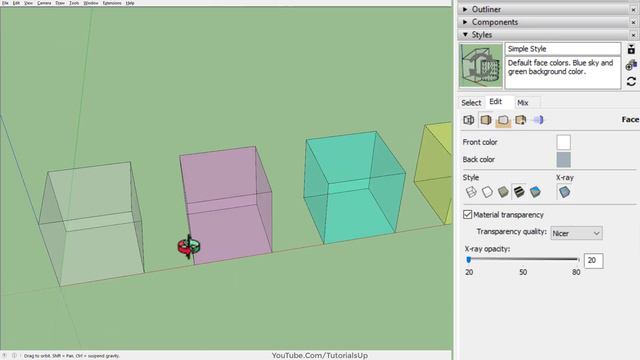Open the Edit menu
640x360 pixels.
point(16,3)
